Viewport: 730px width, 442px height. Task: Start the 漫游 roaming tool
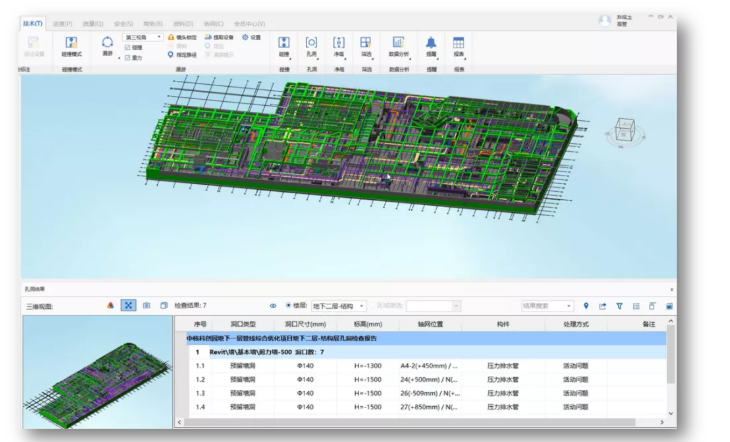[x=108, y=46]
